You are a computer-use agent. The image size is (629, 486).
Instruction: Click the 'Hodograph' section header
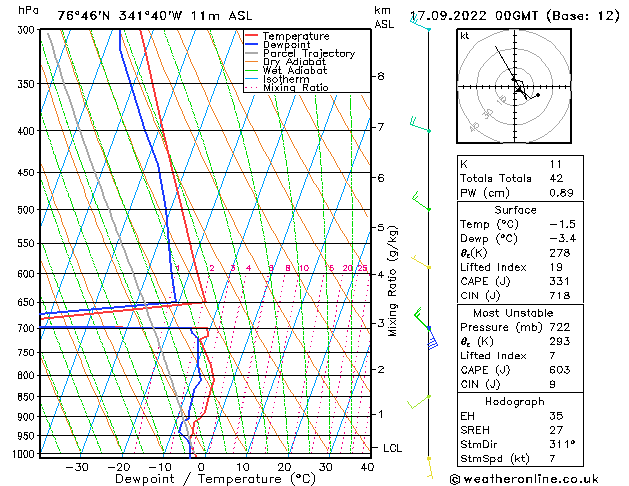(515, 402)
